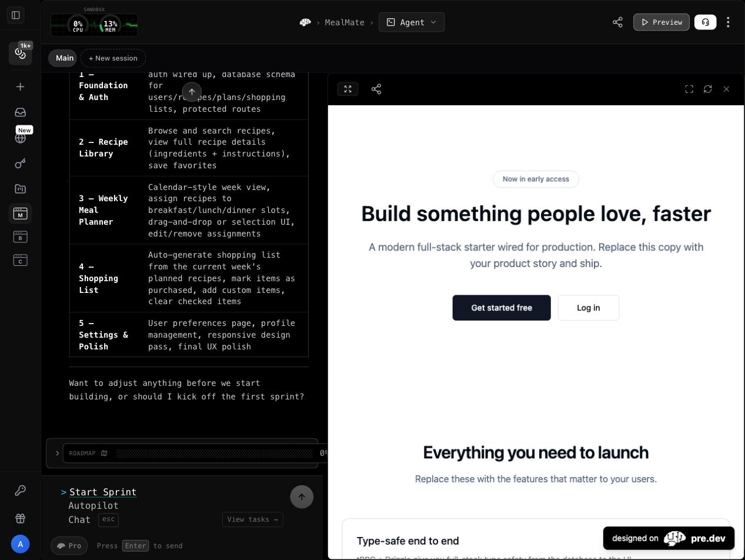Click the Now in early access pill

tap(536, 179)
